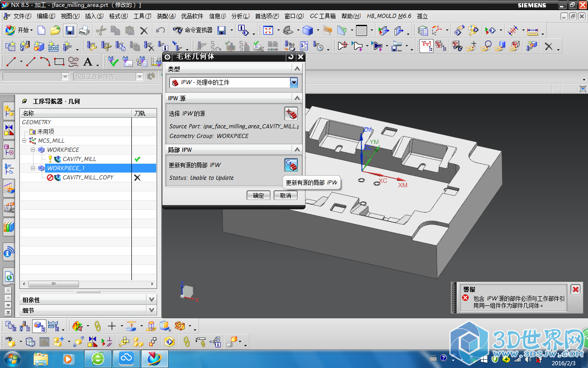Select the 未用项 tree item

pos(46,132)
